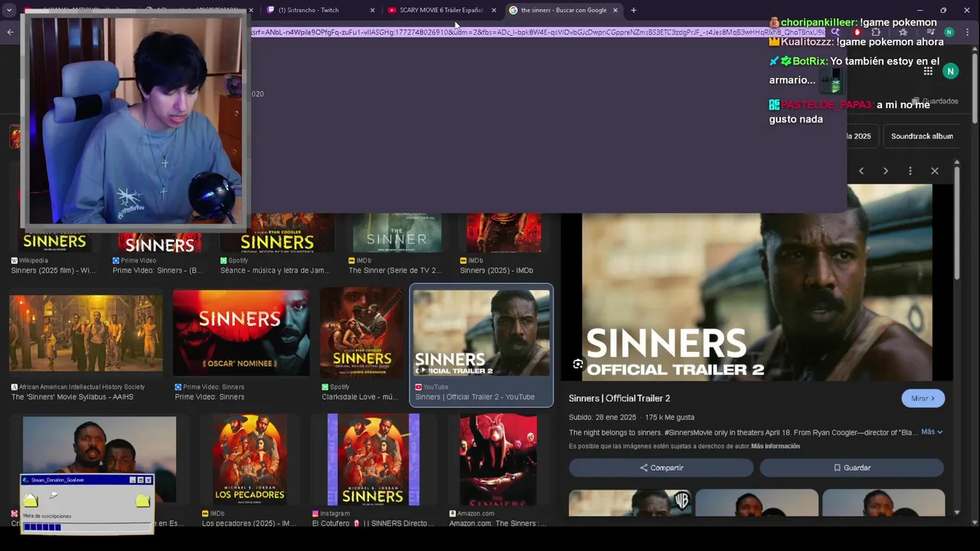Click the Compartir button
This screenshot has height=551, width=980.
click(661, 468)
